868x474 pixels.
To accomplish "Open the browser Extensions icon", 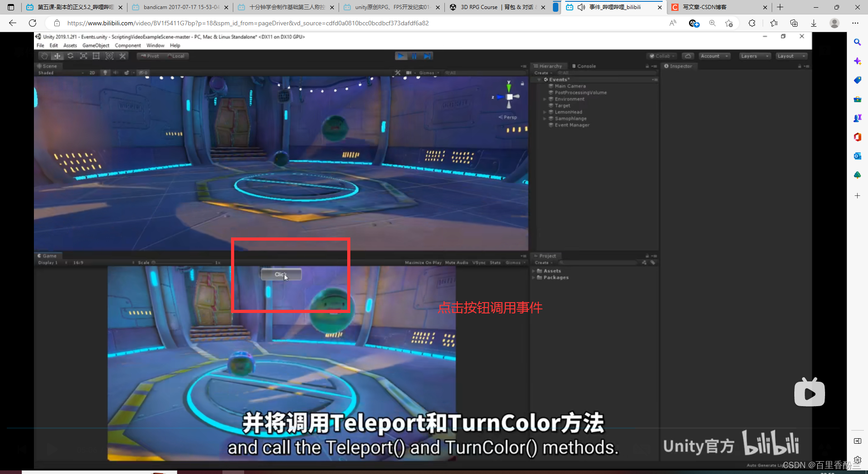I will click(x=752, y=23).
